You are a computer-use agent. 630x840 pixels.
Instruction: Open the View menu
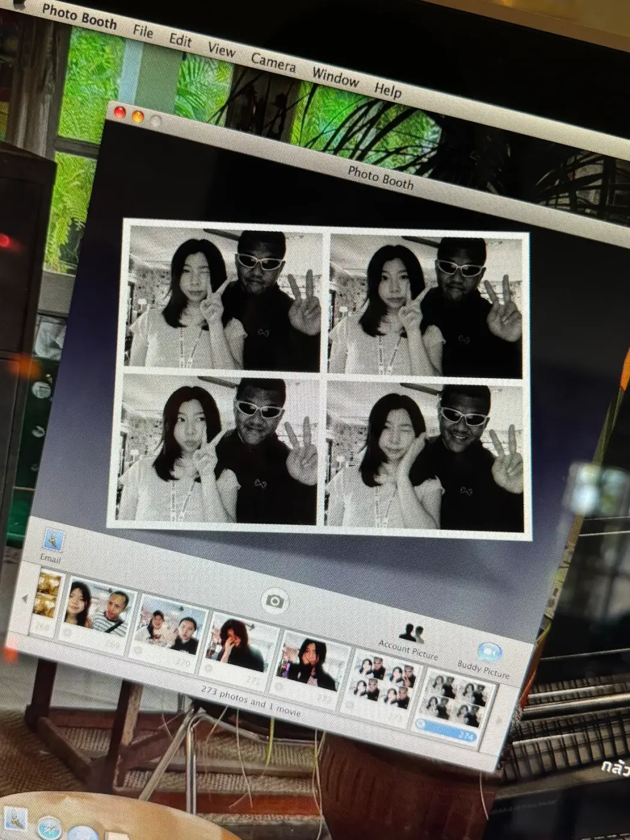(221, 50)
